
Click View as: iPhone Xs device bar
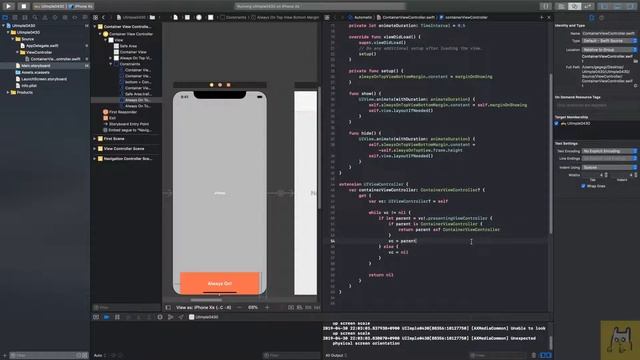(x=203, y=307)
